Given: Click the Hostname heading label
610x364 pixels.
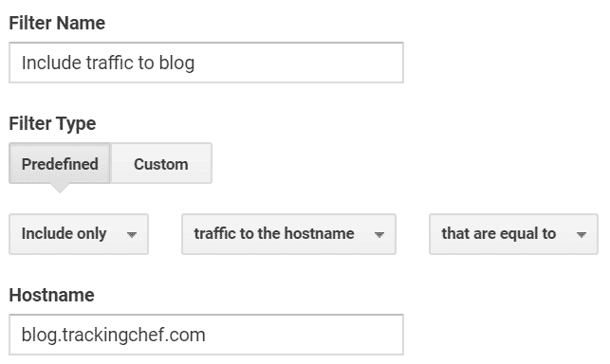Looking at the screenshot, I should (52, 295).
